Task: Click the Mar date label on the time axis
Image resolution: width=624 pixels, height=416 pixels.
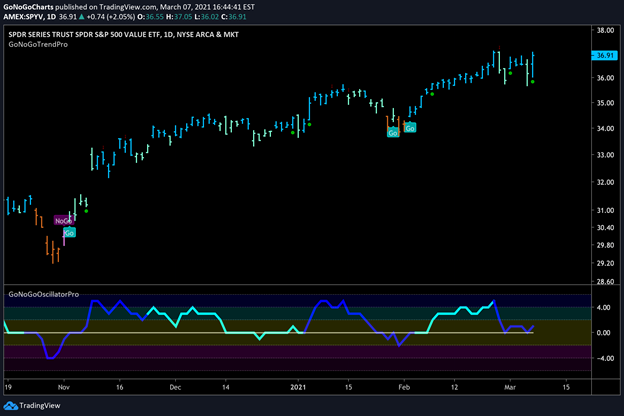Action: pos(510,387)
